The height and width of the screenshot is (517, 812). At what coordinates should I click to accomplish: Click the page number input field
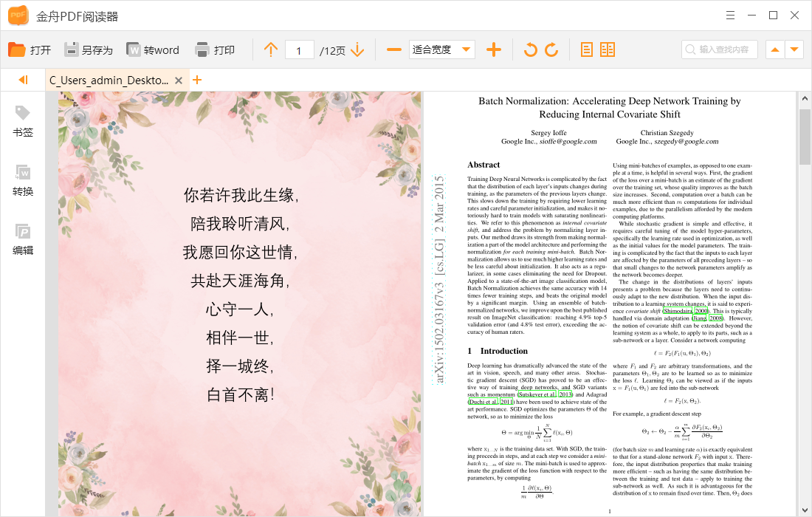point(299,49)
